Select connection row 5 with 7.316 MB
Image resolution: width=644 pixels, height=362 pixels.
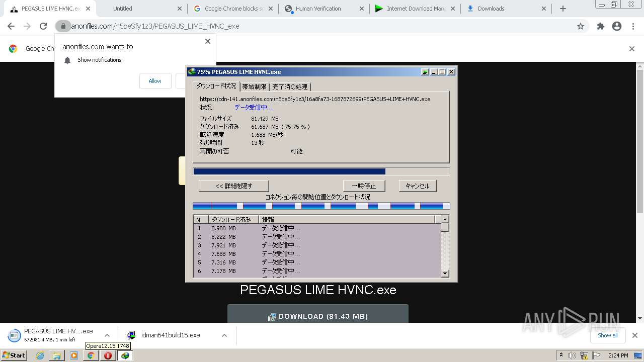tap(317, 262)
